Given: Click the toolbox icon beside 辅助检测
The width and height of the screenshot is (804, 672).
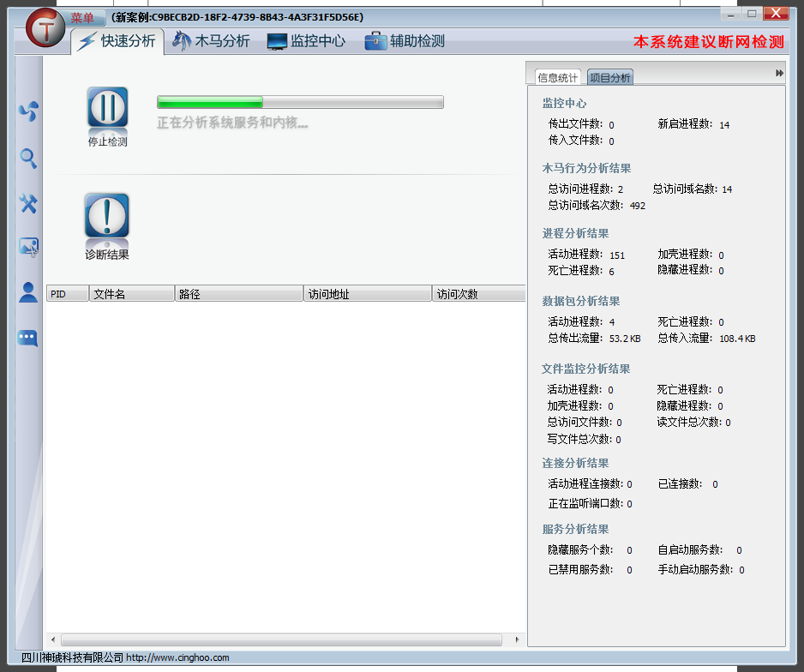Looking at the screenshot, I should point(375,41).
